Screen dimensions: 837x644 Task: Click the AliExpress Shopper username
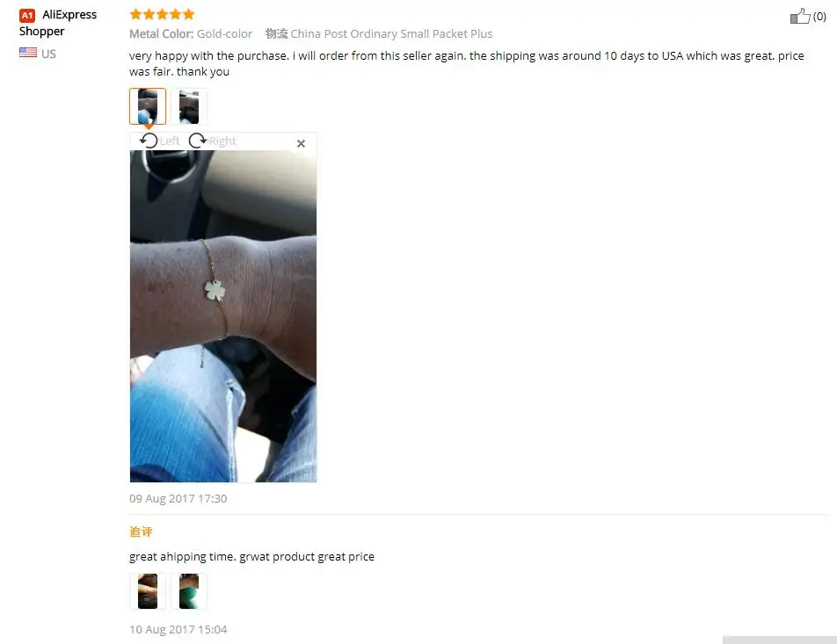point(58,23)
